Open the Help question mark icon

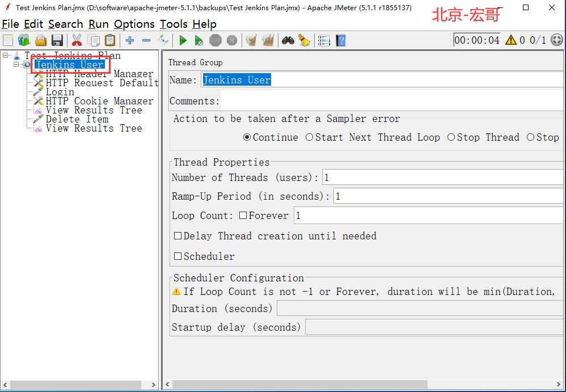click(x=341, y=40)
